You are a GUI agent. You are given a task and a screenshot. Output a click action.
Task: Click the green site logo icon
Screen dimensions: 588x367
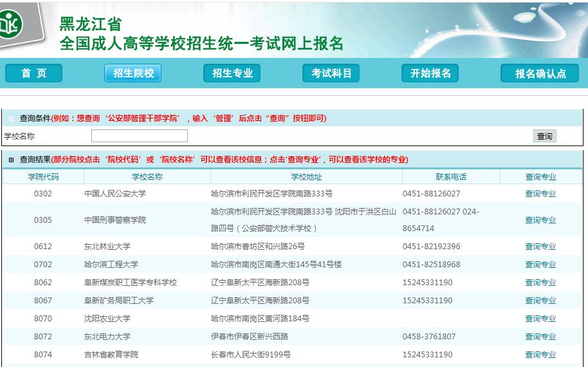[x=10, y=24]
